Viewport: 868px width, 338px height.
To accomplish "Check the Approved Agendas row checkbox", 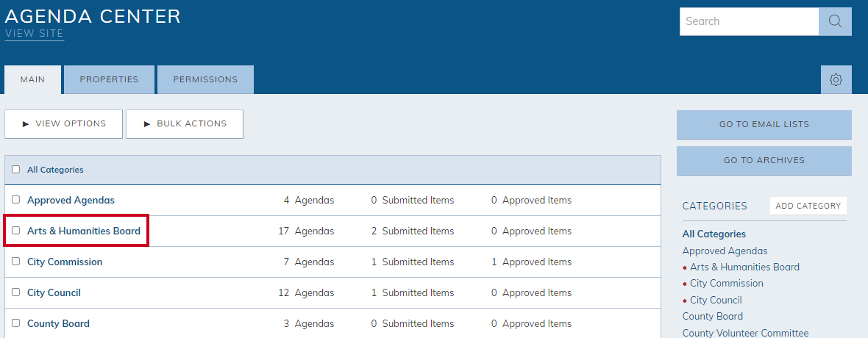I will click(x=16, y=199).
